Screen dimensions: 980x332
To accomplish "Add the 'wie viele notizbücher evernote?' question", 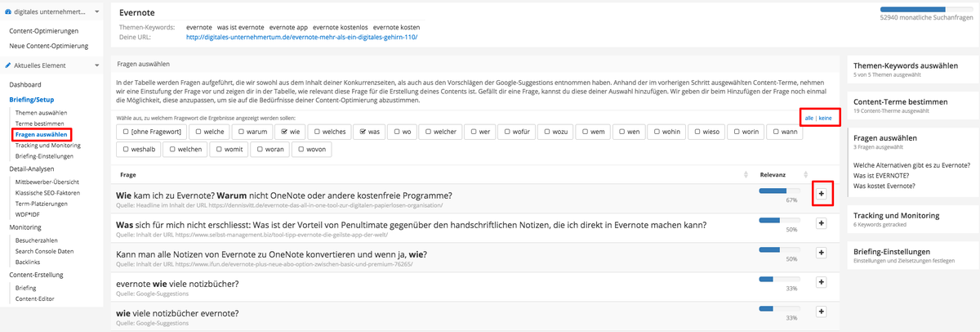I will 821,312.
